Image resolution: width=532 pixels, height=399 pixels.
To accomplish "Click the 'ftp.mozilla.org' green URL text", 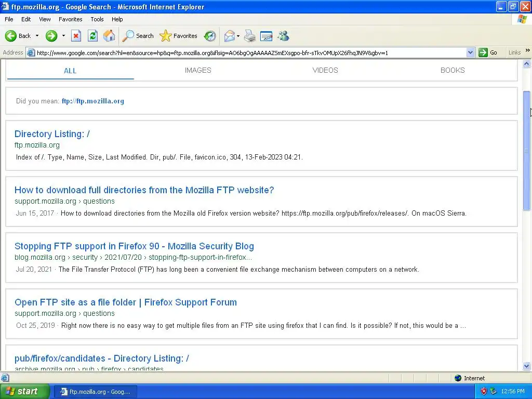I will 37,145.
